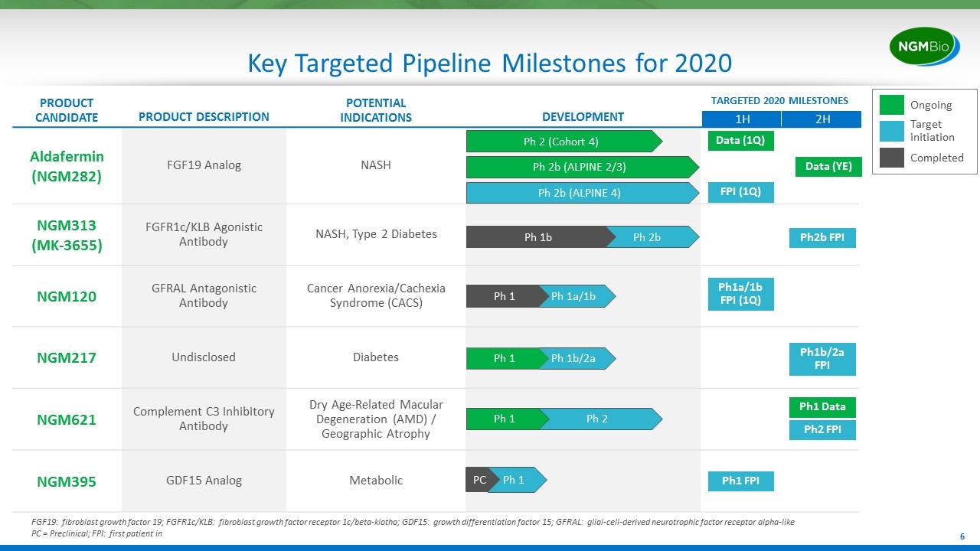Click the 'NGM217' product candidate
The height and width of the screenshot is (551, 980).
click(x=67, y=357)
